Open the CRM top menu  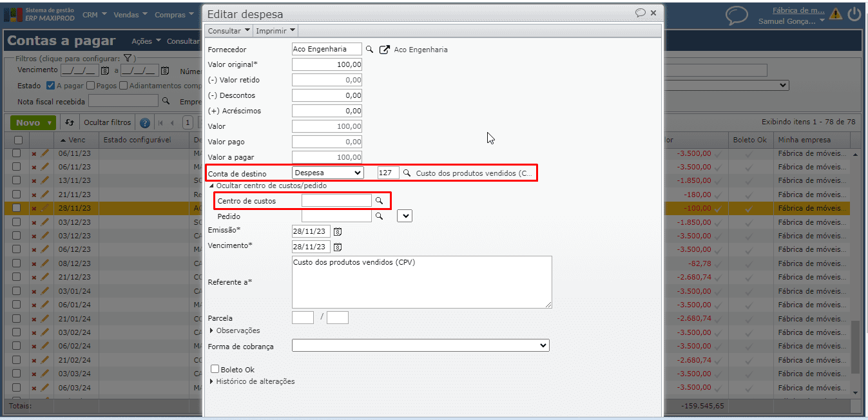(x=94, y=14)
